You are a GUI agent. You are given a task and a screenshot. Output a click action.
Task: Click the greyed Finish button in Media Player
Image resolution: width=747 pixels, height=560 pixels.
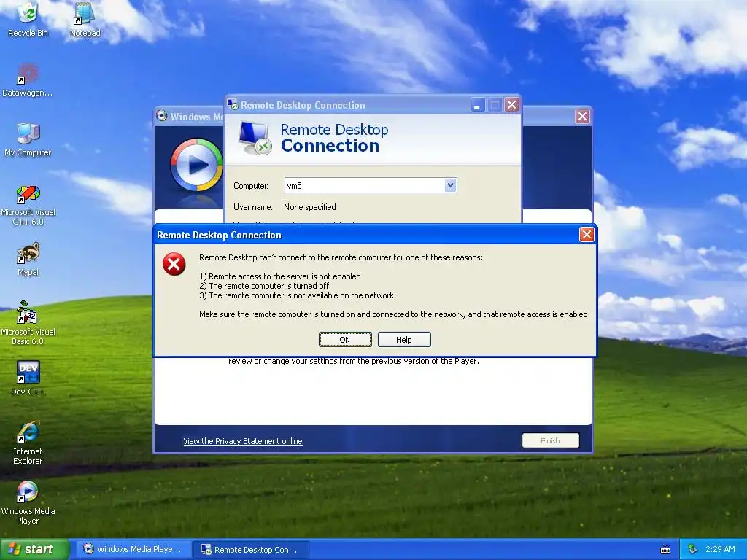point(550,440)
